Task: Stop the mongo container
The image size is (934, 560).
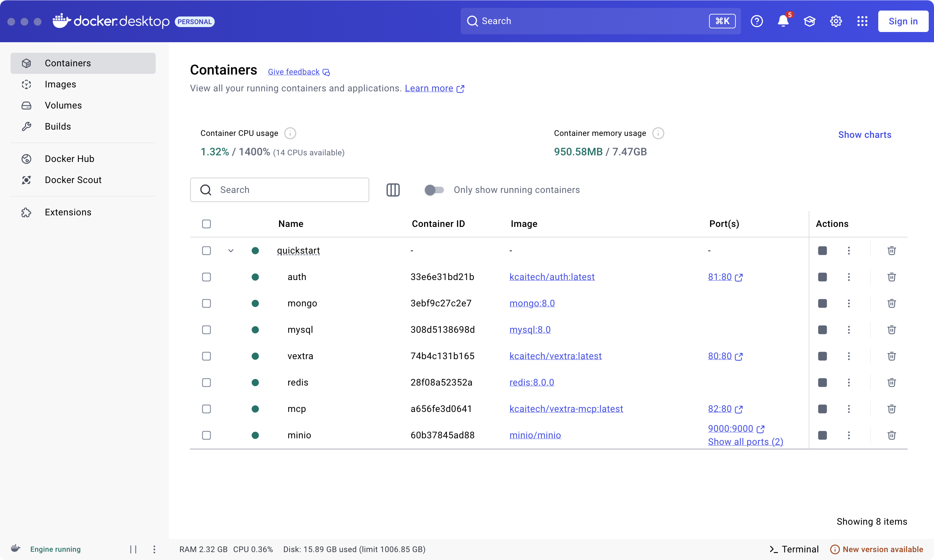Action: tap(822, 303)
